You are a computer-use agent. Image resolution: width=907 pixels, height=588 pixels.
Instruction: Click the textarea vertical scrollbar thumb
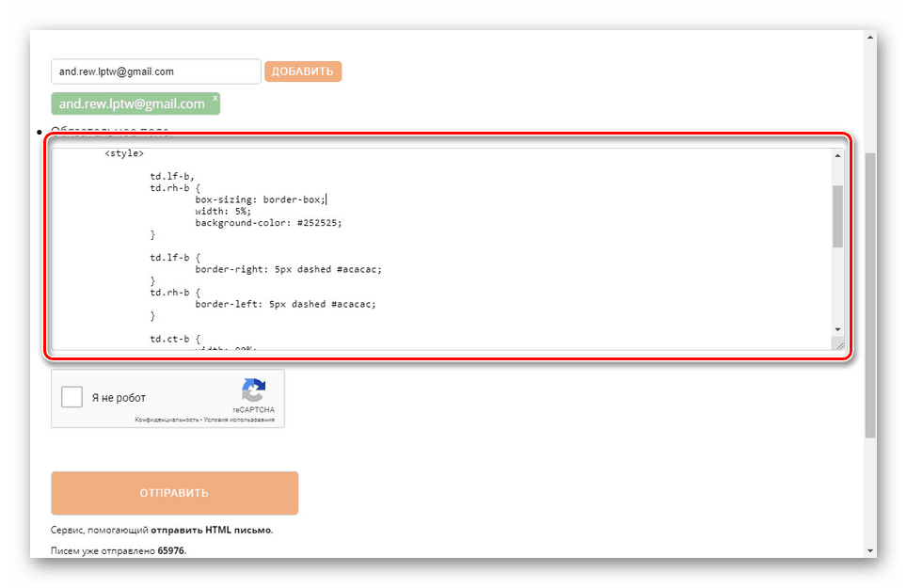[x=837, y=216]
